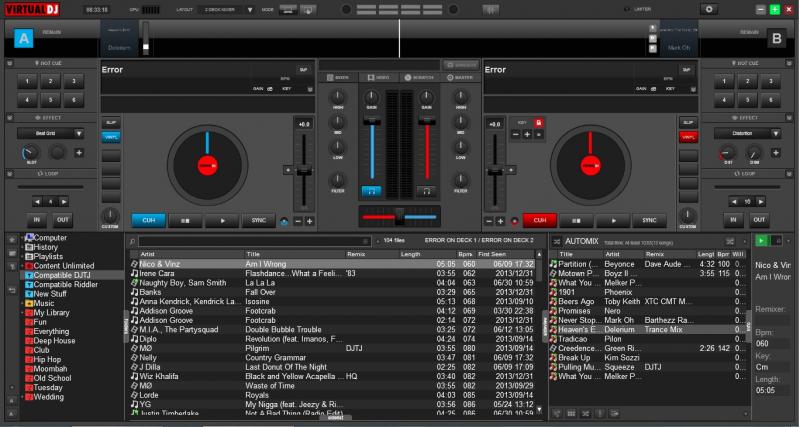This screenshot has width=800, height=427.
Task: Toggle VINYL mode on deck B
Action: pos(688,137)
